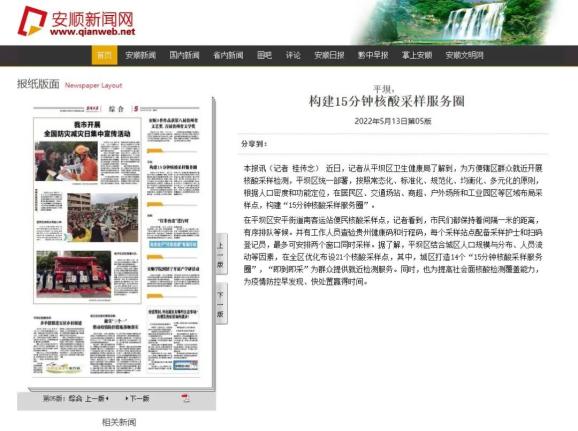578x431 pixels.
Task: Navigate to the 图吧 page
Action: pos(264,55)
